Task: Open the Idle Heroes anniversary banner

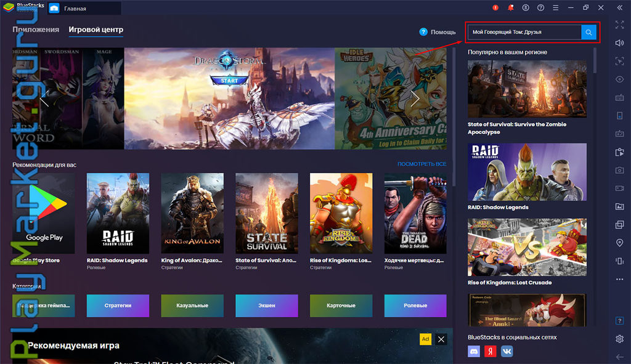Action: click(x=391, y=99)
